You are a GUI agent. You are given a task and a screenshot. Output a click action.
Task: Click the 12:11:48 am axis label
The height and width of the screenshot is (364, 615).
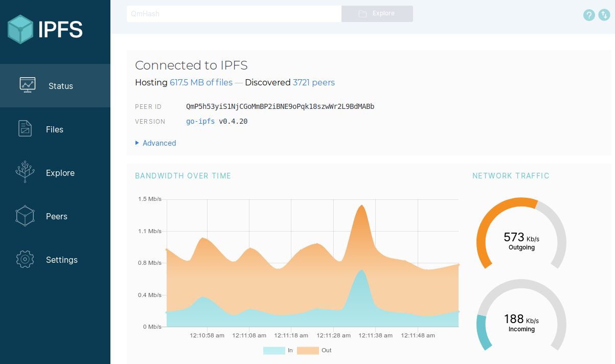[x=418, y=335]
